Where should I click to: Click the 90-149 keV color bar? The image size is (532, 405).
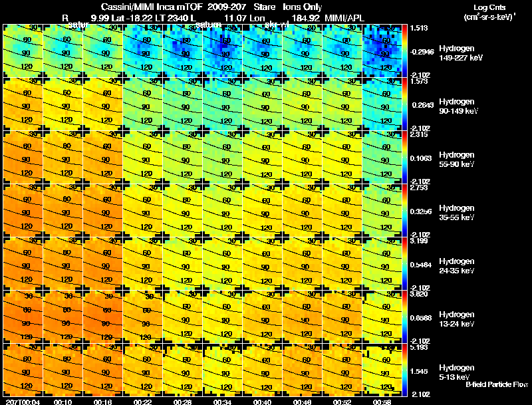[x=404, y=104]
